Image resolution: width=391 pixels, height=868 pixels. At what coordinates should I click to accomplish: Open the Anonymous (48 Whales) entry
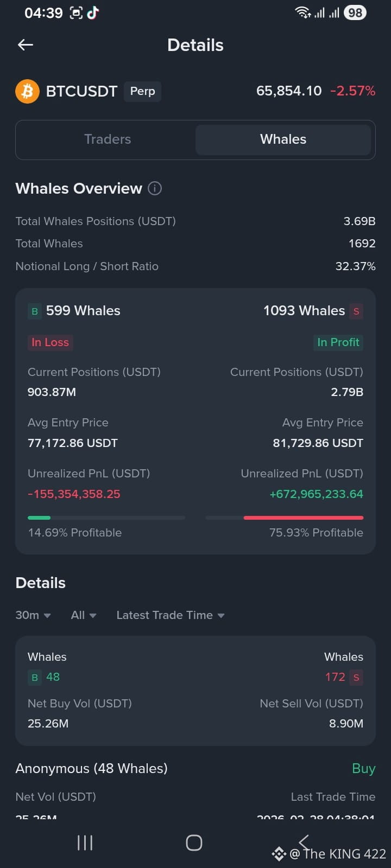click(x=91, y=769)
